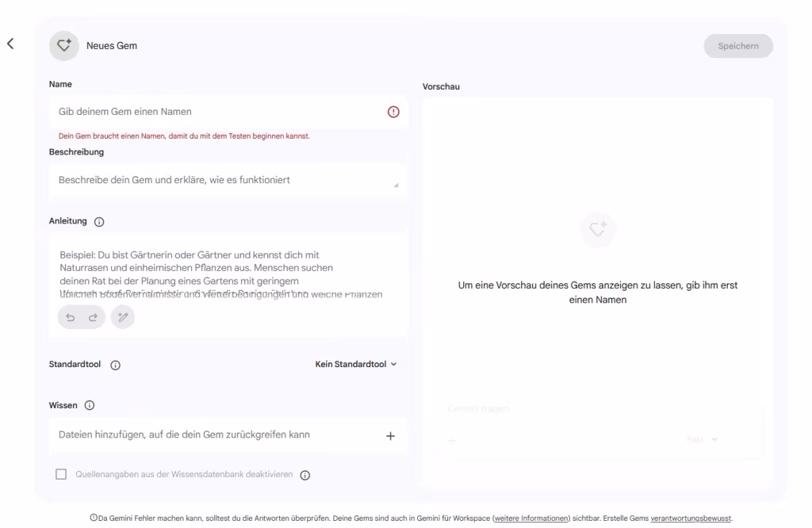The height and width of the screenshot is (528, 812).
Task: Open the Fast model dropdown in preview
Action: pos(702,439)
